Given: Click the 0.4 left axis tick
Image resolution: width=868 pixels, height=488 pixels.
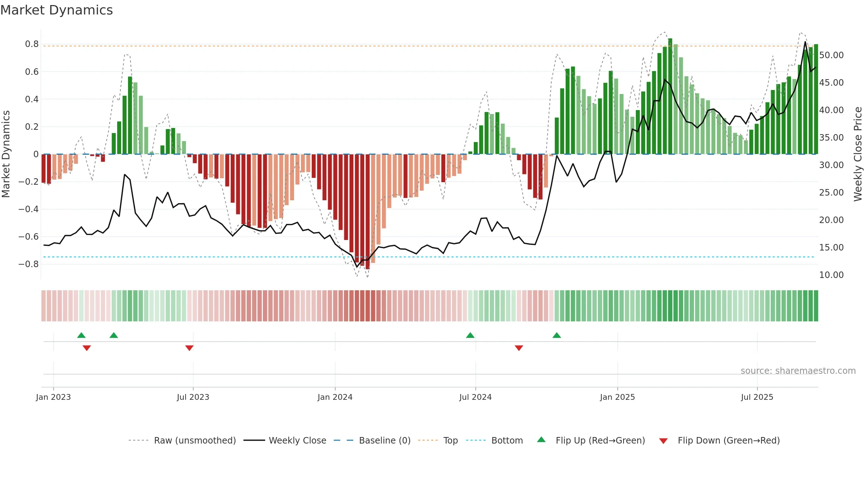Looking at the screenshot, I should [x=32, y=99].
